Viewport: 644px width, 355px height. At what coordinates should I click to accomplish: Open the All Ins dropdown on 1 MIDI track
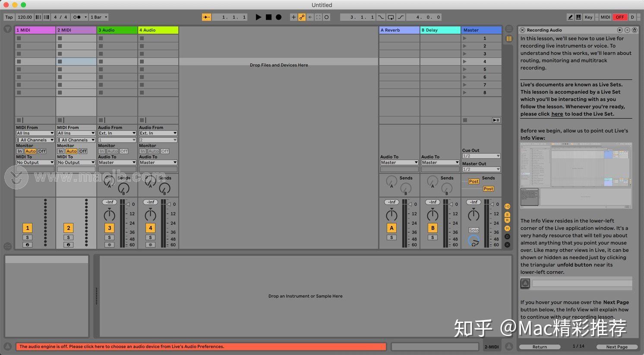[x=35, y=133]
